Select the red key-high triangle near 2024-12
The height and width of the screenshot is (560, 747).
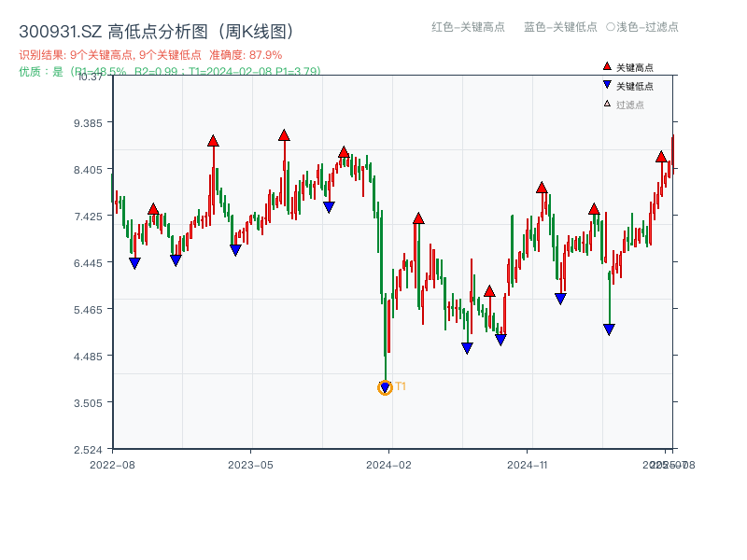tap(542, 188)
